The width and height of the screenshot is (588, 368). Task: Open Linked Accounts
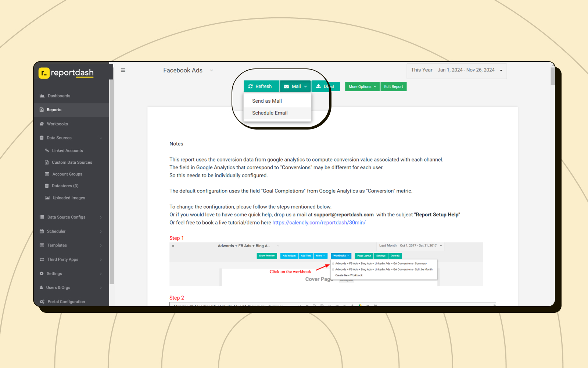[67, 151]
